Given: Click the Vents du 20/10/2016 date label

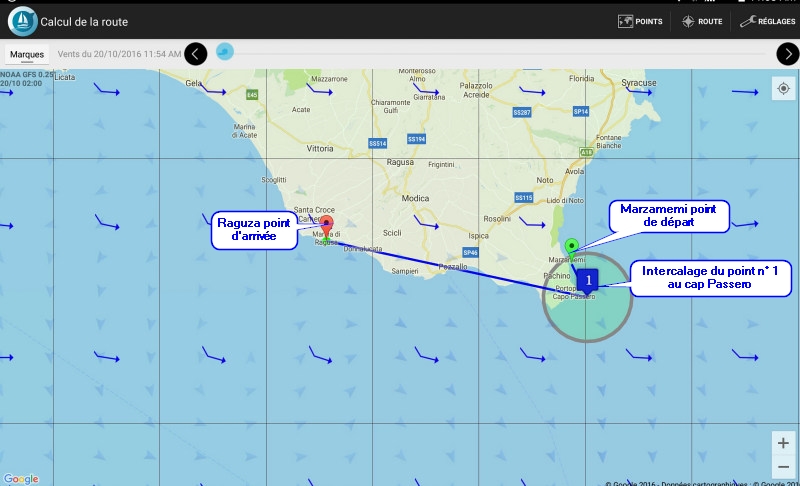Looking at the screenshot, I should (119, 54).
